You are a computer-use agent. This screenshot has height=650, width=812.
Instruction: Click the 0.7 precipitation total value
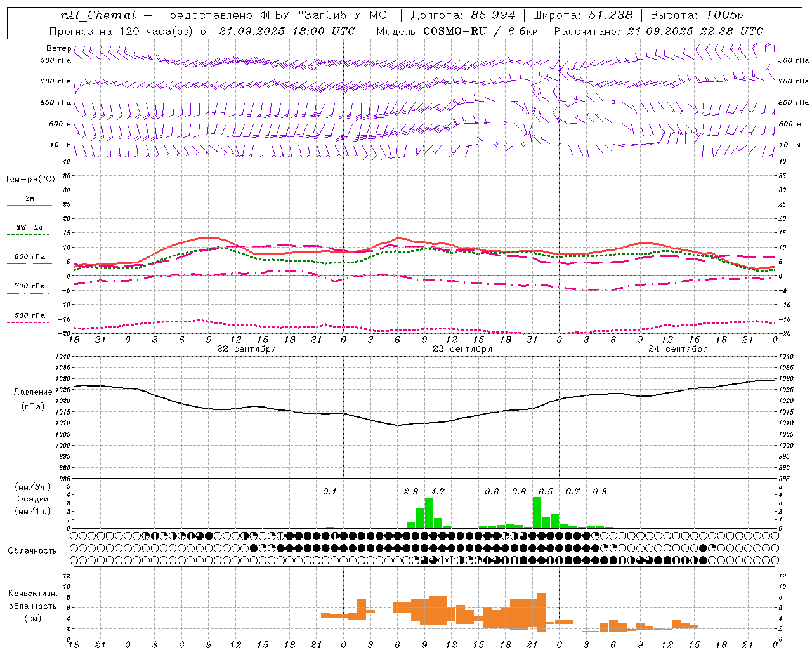click(573, 491)
